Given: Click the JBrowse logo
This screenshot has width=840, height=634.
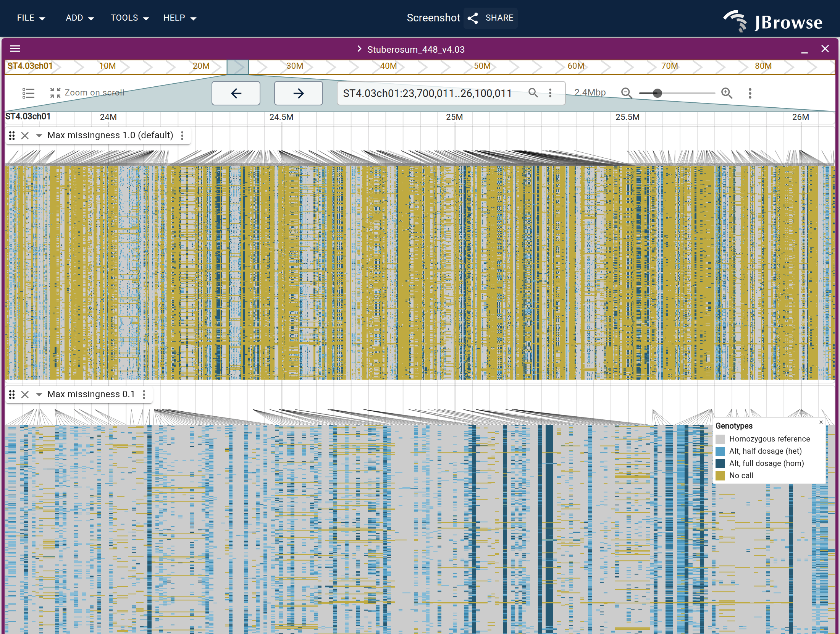Looking at the screenshot, I should point(773,21).
